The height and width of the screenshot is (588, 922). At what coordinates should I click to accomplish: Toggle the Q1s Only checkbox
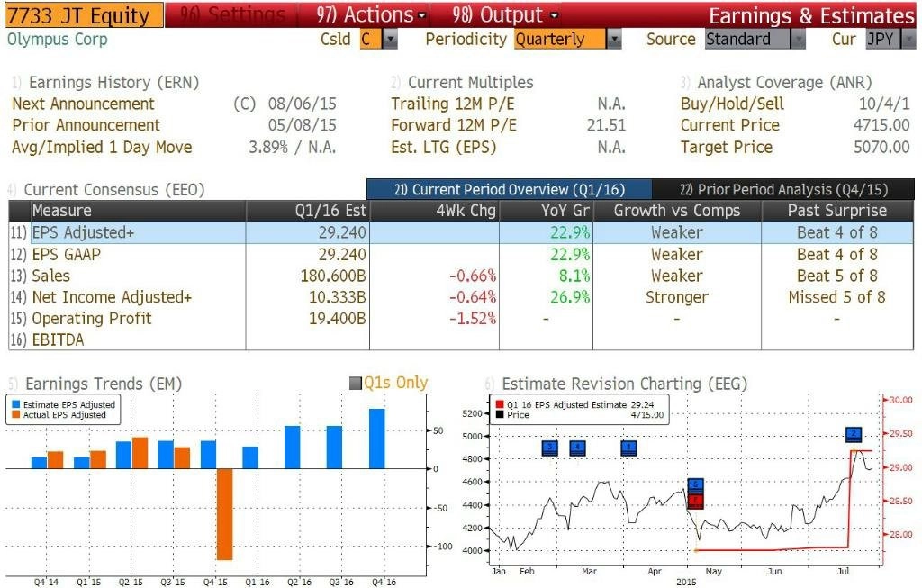pos(355,384)
